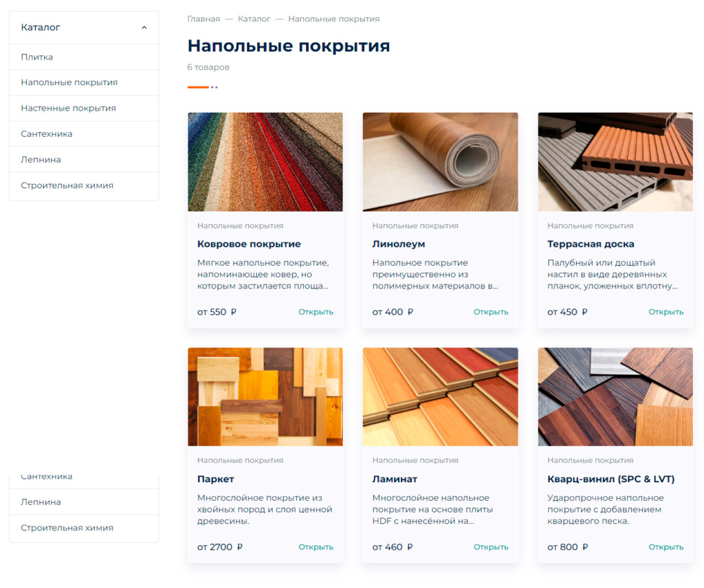This screenshot has width=704, height=588.
Task: Open Строительная химия in top sidebar
Action: [x=84, y=185]
